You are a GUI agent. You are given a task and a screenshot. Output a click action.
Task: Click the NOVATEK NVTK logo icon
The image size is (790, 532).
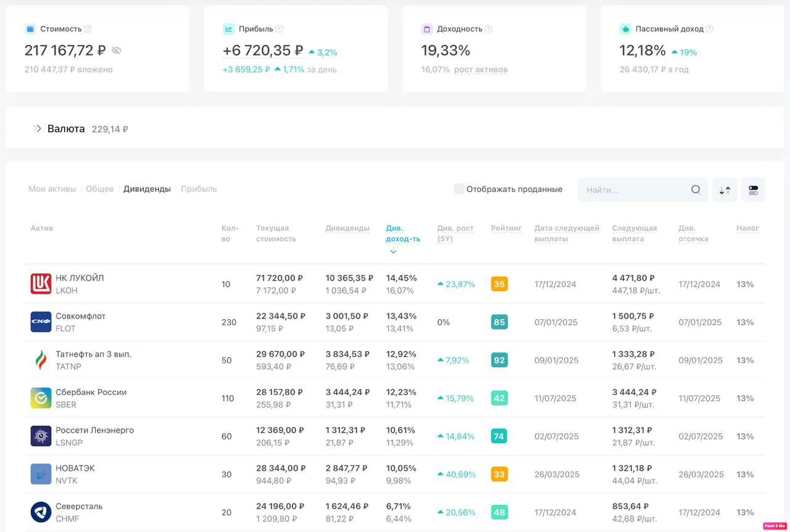41,474
